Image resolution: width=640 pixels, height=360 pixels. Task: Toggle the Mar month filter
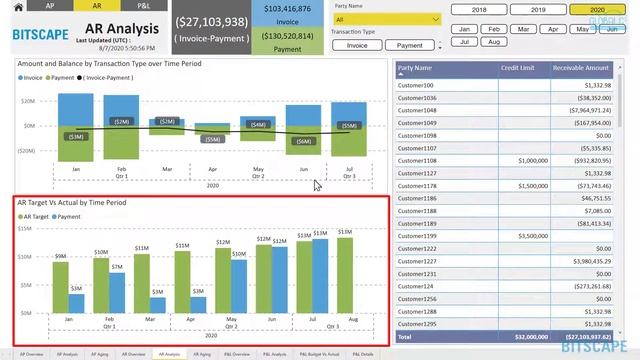523,29
